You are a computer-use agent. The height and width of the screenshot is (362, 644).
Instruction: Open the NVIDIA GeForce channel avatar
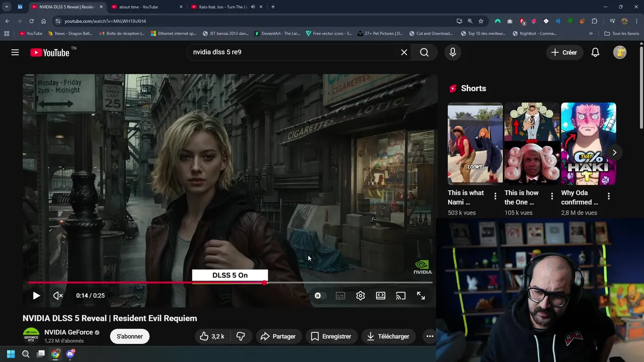(31, 336)
